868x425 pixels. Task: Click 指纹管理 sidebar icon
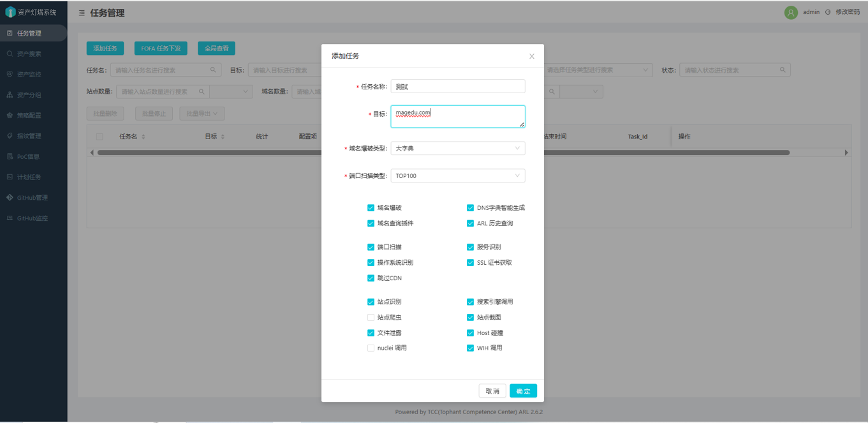(x=10, y=136)
